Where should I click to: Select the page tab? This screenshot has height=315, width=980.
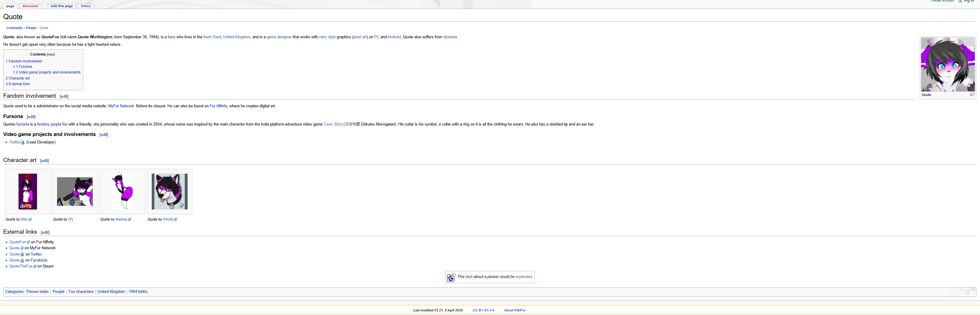10,6
